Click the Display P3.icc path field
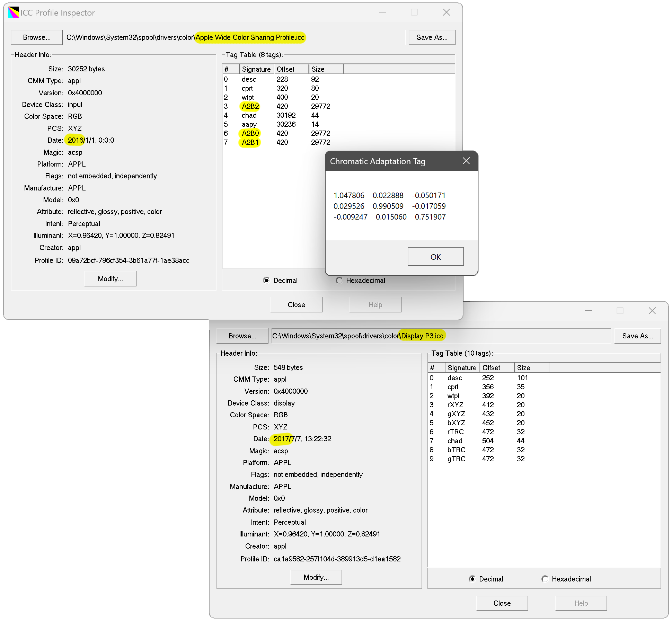Viewport: 672px width, 622px height. (x=441, y=336)
